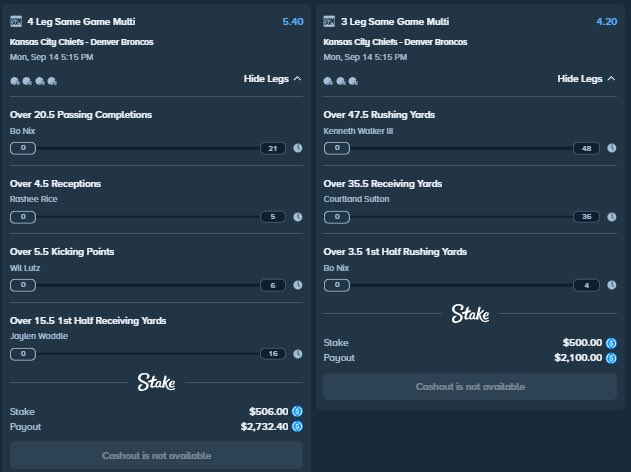Select Over 20.5 Passing Completions text

pos(81,115)
